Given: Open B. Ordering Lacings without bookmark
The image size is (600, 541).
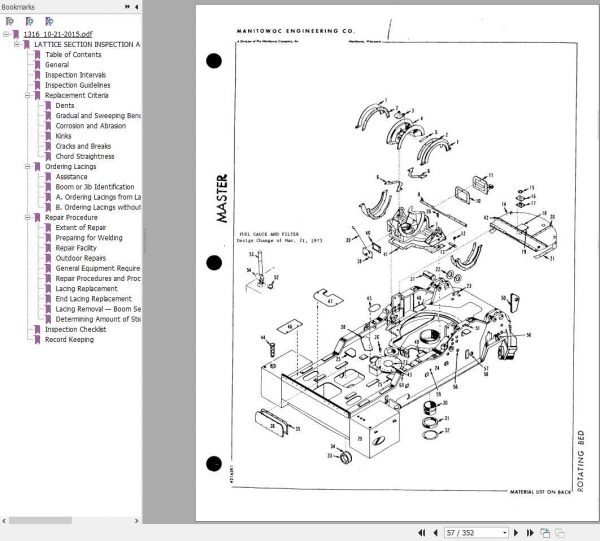Looking at the screenshot, I should (98, 207).
